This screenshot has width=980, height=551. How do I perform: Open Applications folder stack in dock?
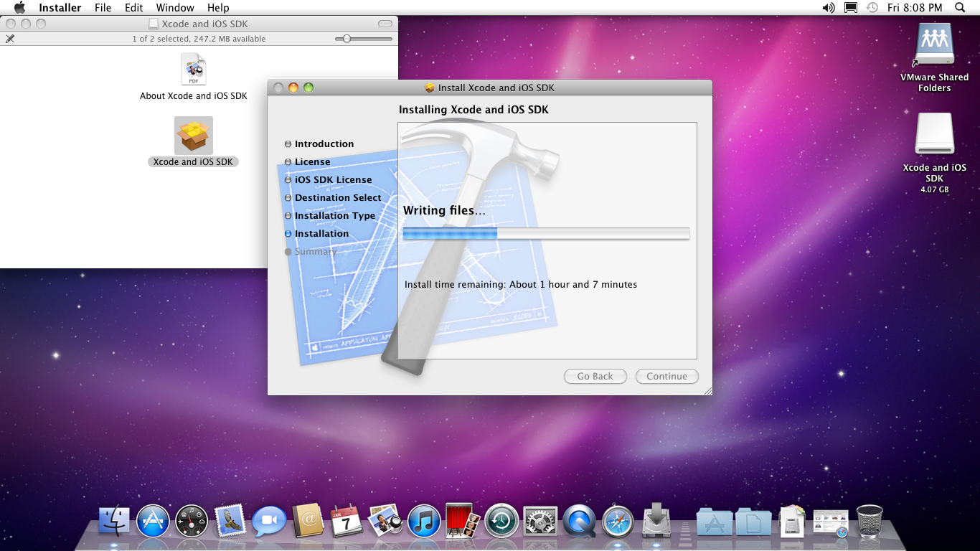coord(715,522)
